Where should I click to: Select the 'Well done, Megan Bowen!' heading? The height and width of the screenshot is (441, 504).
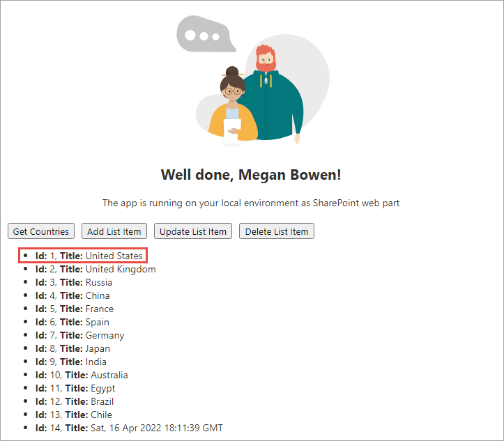point(251,175)
